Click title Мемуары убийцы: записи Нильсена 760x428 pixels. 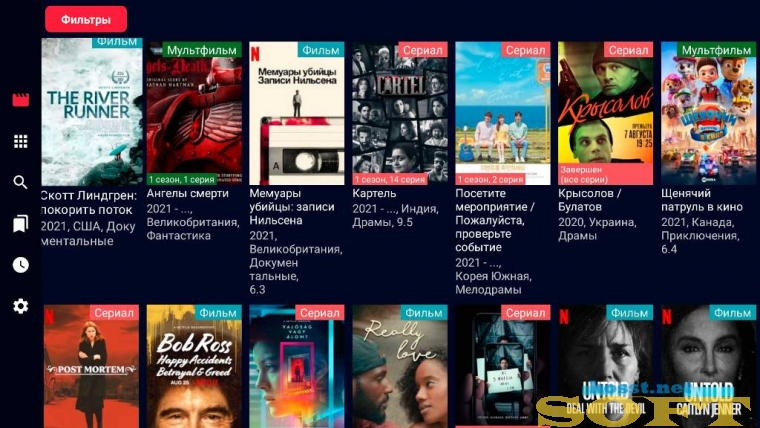coord(292,206)
